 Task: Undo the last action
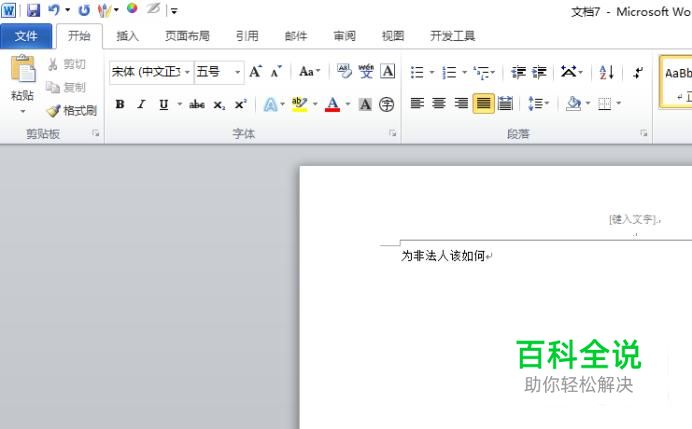54,10
